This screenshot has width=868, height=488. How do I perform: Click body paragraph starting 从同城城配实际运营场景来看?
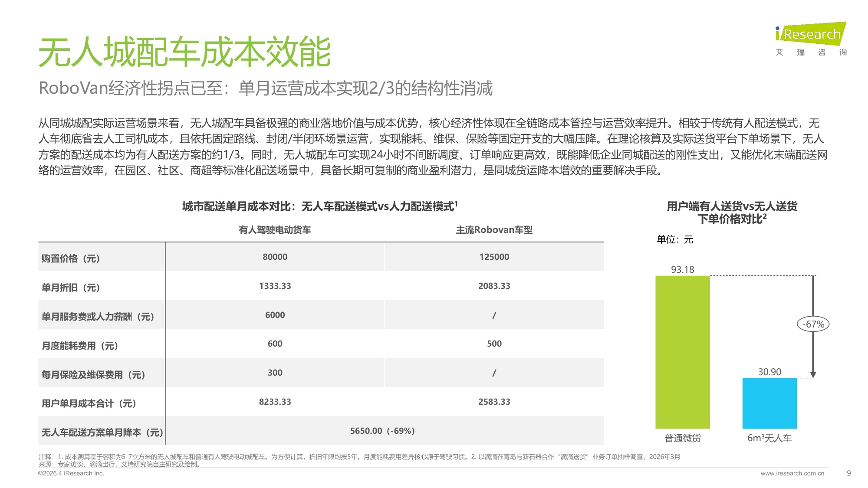click(433, 147)
